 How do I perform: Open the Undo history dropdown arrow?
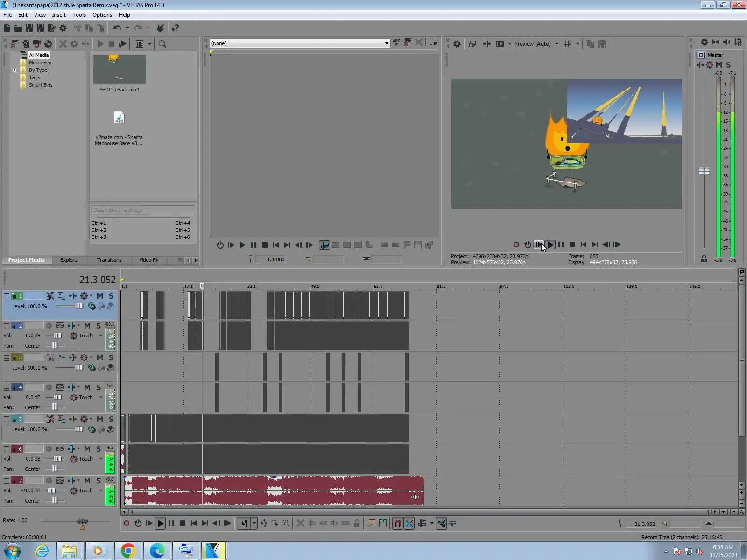click(127, 28)
